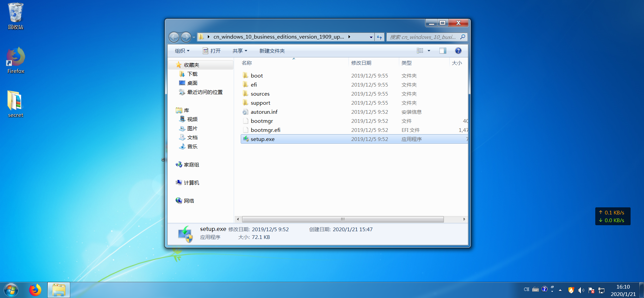Select the bootmgr file icon
The width and height of the screenshot is (644, 298).
[246, 121]
